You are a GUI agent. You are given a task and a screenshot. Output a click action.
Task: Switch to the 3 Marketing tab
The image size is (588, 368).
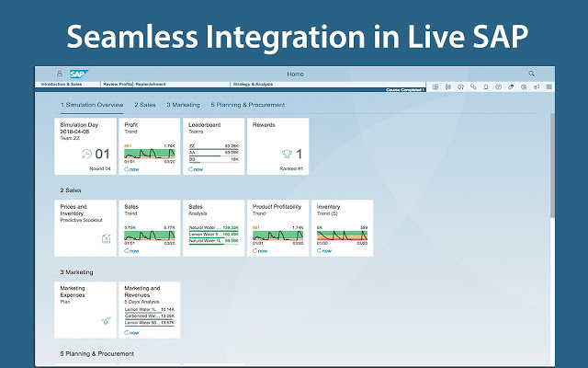(183, 105)
